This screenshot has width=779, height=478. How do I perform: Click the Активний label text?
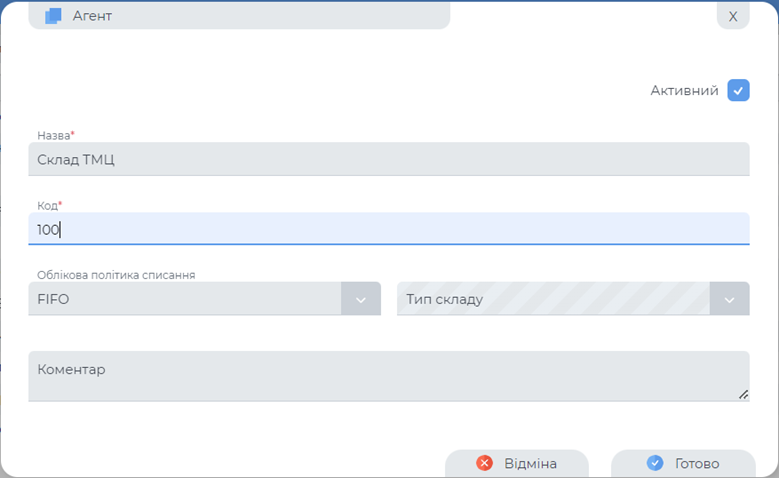[x=684, y=90]
